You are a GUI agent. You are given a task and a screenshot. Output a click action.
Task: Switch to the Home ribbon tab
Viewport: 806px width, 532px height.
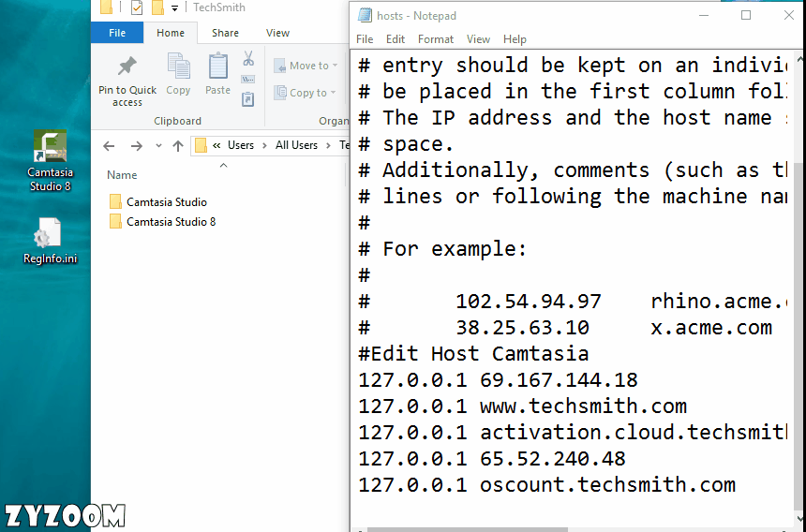(171, 33)
